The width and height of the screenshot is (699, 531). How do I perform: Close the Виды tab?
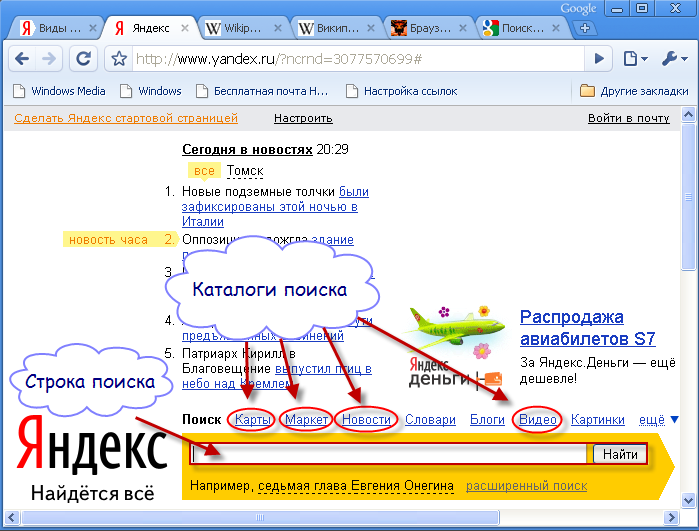point(93,28)
